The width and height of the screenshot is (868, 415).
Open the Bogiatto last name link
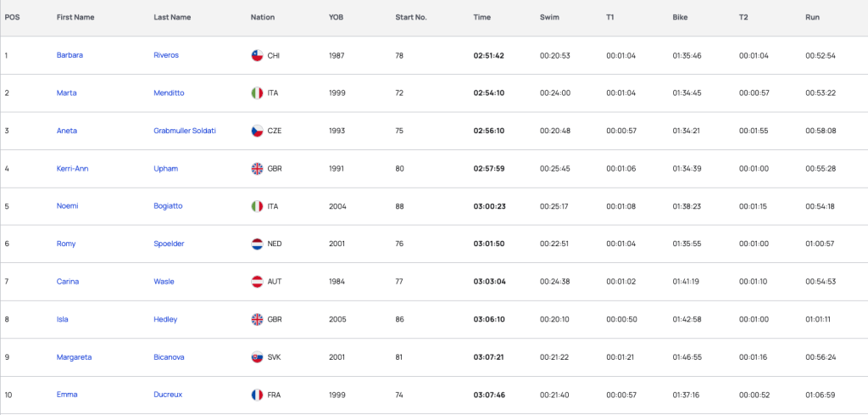(168, 206)
